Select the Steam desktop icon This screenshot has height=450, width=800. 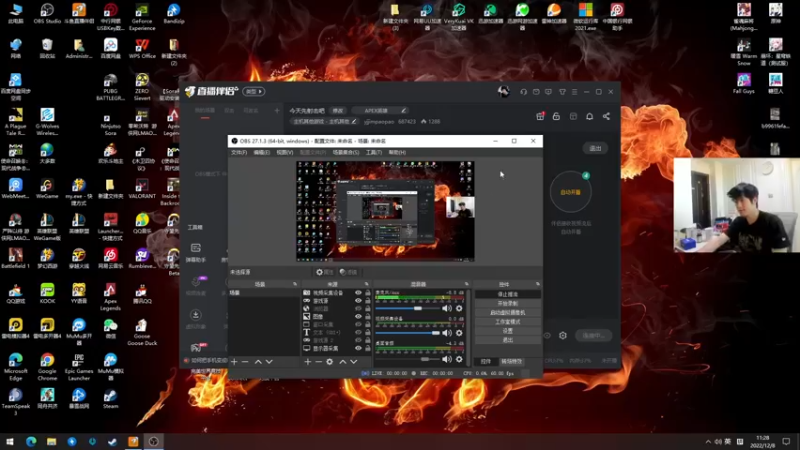(110, 399)
